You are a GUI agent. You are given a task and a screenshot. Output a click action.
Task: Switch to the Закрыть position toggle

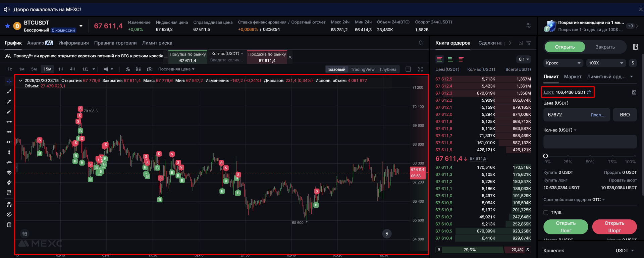[x=605, y=47]
